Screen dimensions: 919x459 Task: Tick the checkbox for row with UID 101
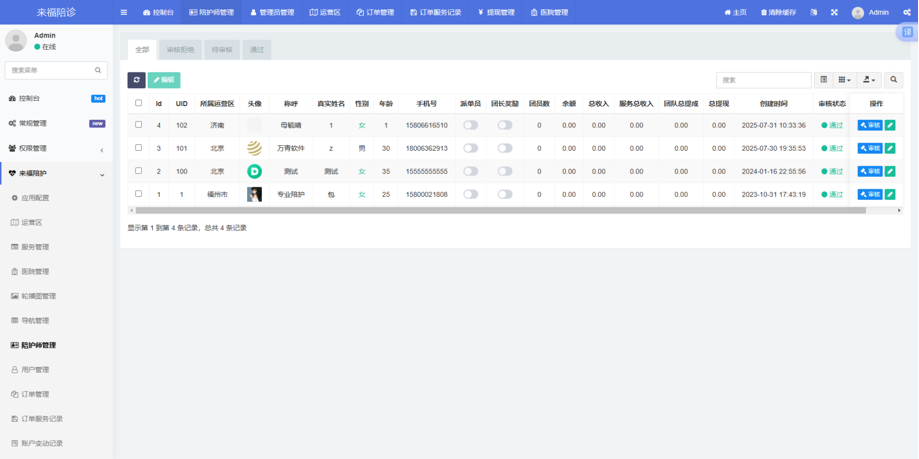tap(139, 148)
